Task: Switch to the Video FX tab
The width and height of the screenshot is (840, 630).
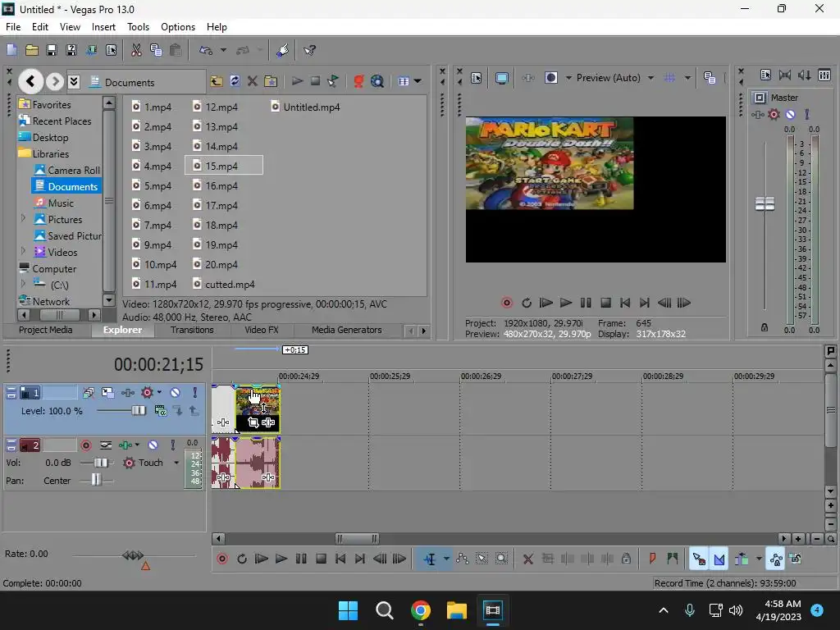Action: (x=262, y=330)
